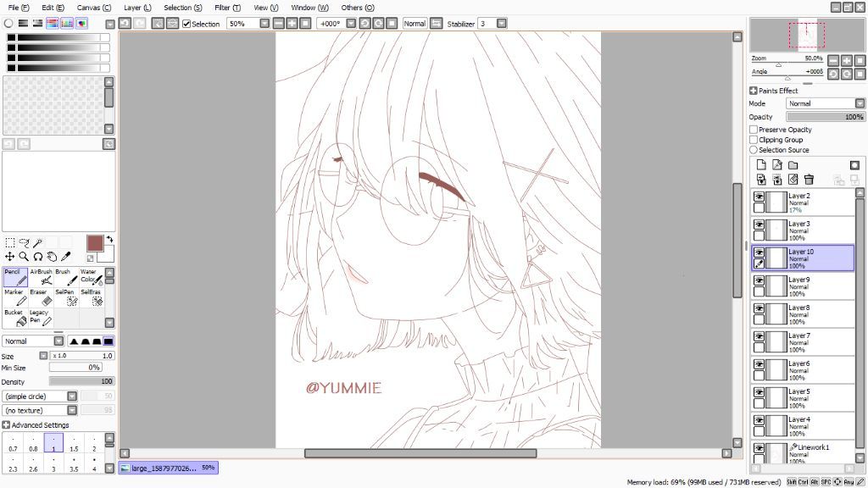Viewport: 868px width, 488px height.
Task: Click the clear layer icon
Action: click(793, 180)
